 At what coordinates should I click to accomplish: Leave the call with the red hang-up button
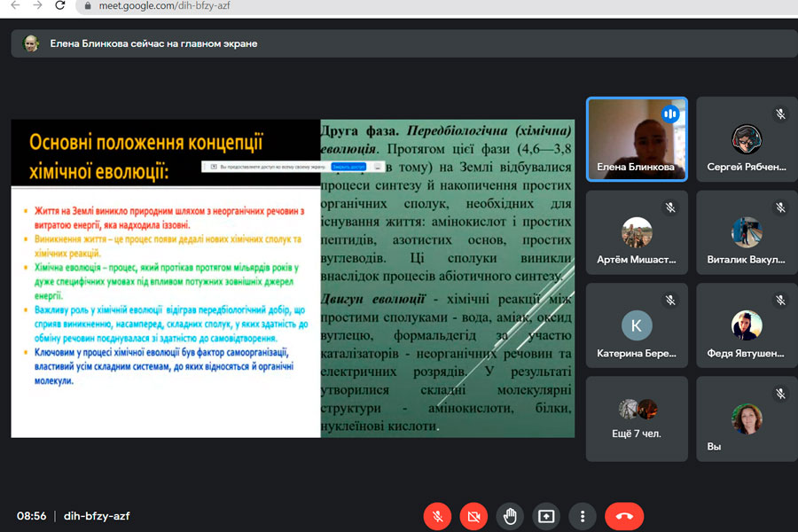[x=624, y=516]
